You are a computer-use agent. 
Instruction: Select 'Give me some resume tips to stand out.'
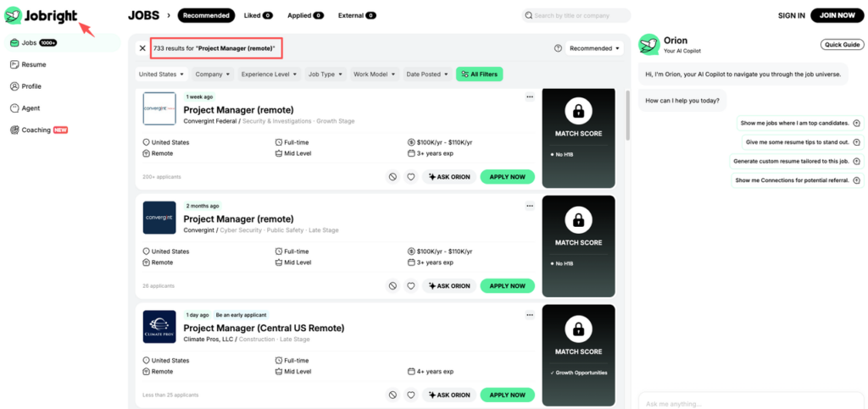tap(803, 142)
